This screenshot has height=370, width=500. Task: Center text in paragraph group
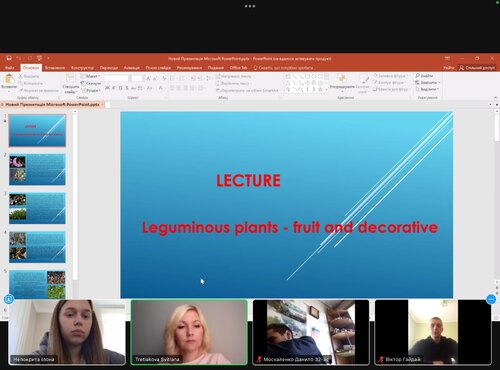pyautogui.click(x=179, y=88)
